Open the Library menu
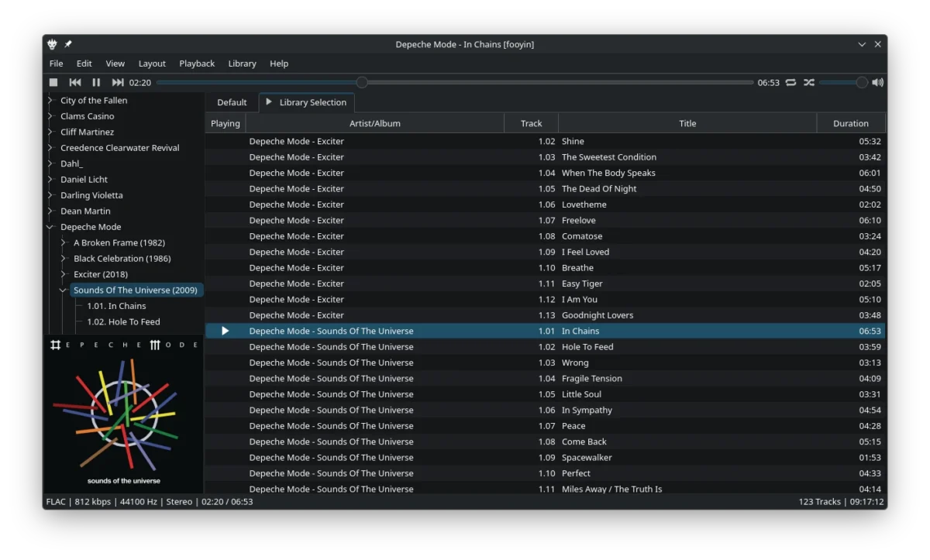This screenshot has width=930, height=560. (x=242, y=64)
